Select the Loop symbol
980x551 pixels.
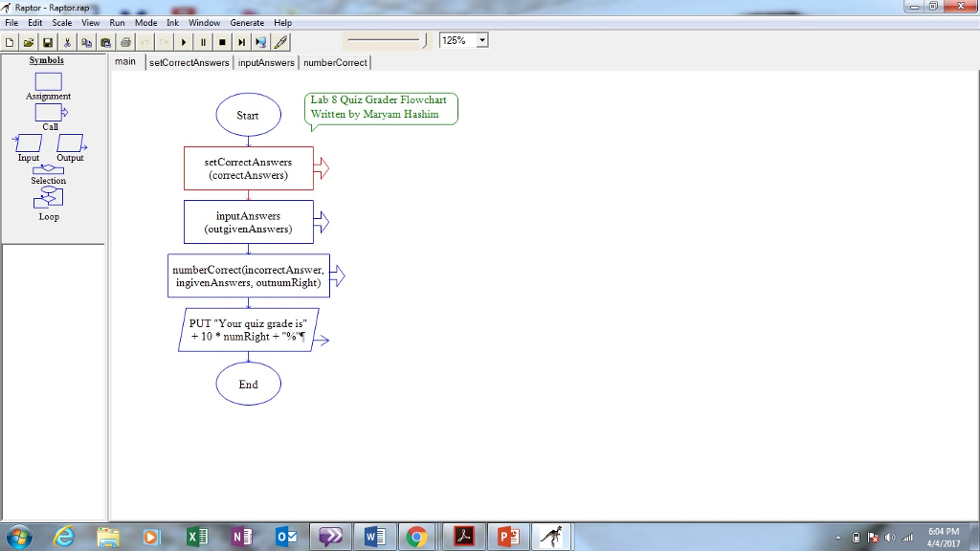48,198
